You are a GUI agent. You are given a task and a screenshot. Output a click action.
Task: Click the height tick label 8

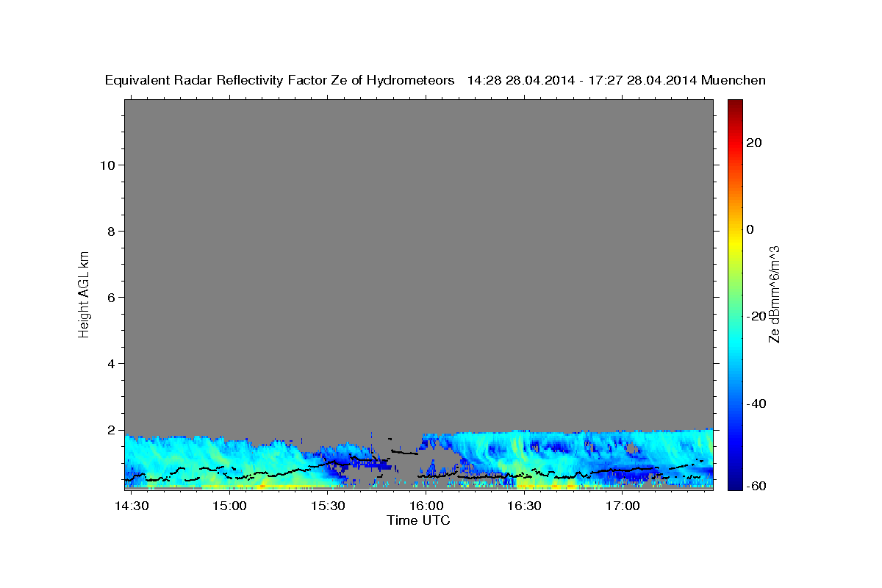coord(111,232)
